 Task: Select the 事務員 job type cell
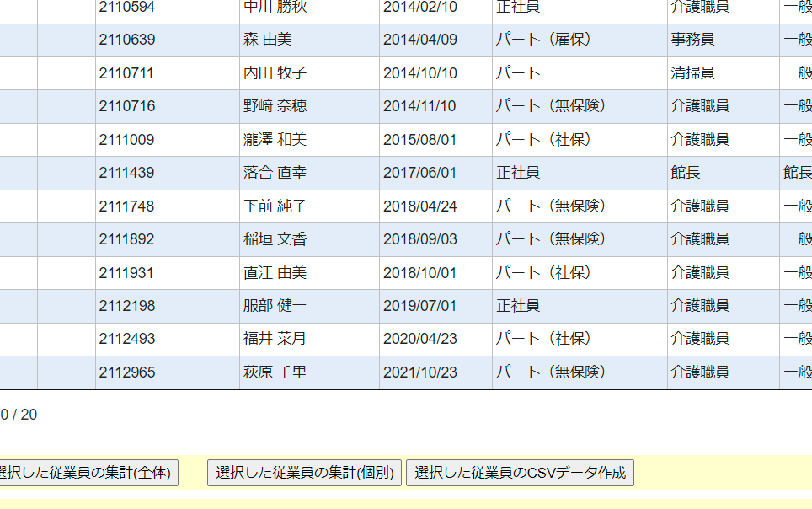692,40
